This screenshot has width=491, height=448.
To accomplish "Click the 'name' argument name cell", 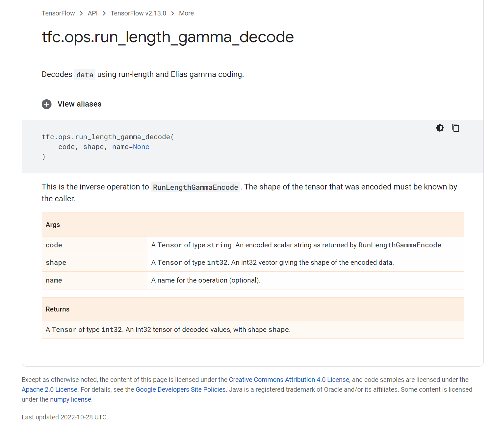I will pyautogui.click(x=95, y=280).
